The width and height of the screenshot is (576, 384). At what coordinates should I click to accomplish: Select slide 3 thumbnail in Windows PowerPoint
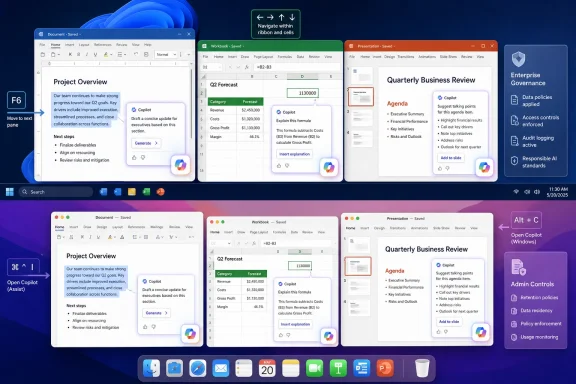pyautogui.click(x=362, y=118)
